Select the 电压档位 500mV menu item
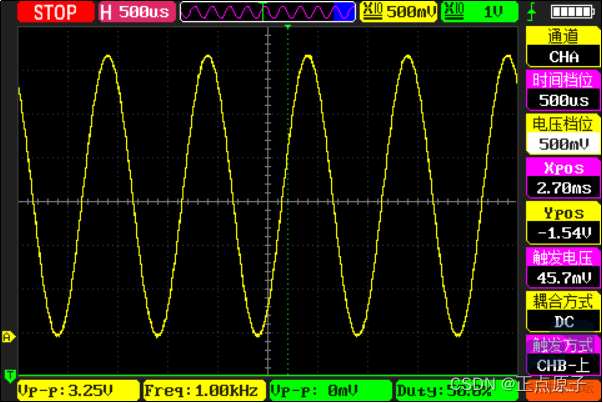This screenshot has height=403, width=603. point(563,135)
